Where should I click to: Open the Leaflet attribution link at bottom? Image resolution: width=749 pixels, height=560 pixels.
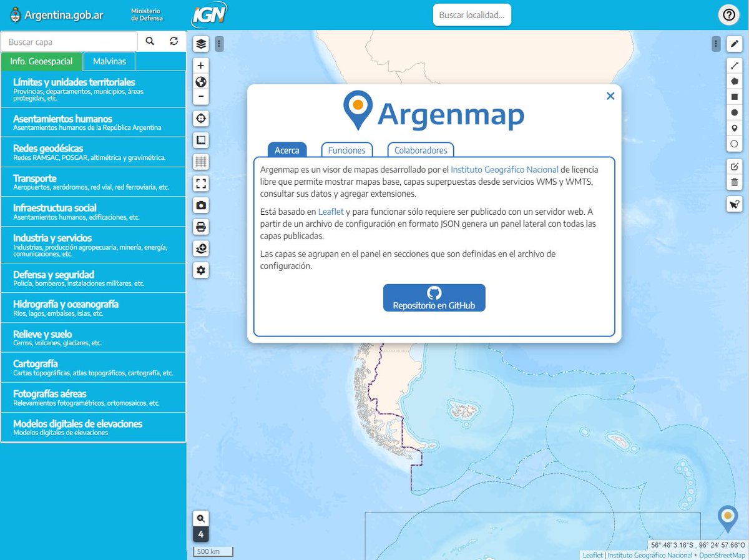(x=593, y=555)
